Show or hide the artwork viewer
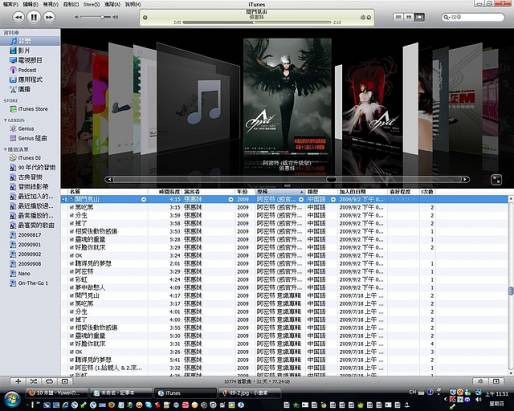Viewport: 514px width, 411px height. click(65, 381)
